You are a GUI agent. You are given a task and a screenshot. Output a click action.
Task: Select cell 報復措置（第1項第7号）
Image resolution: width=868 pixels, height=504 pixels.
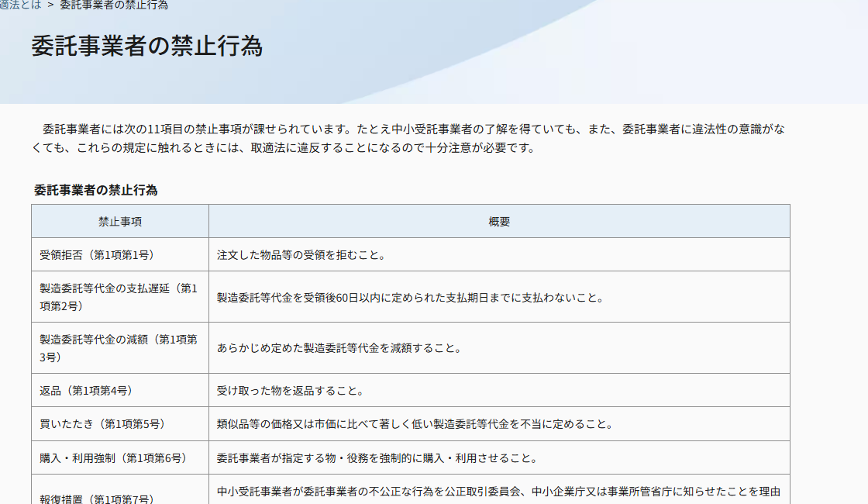pos(120,489)
